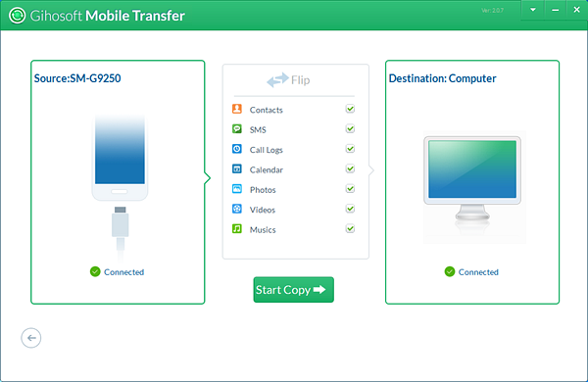Click the source phone device image

120,158
